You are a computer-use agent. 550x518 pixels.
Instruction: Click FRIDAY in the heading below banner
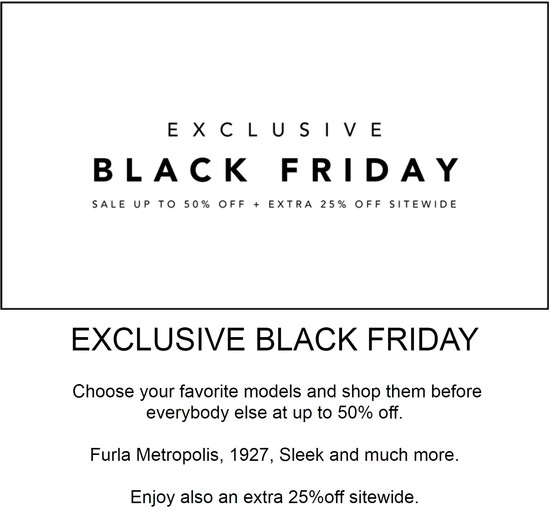423,339
